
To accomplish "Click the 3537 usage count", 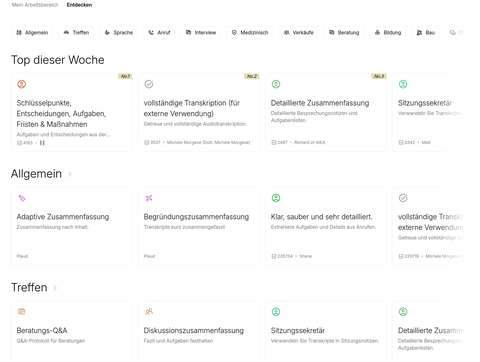I will point(152,142).
